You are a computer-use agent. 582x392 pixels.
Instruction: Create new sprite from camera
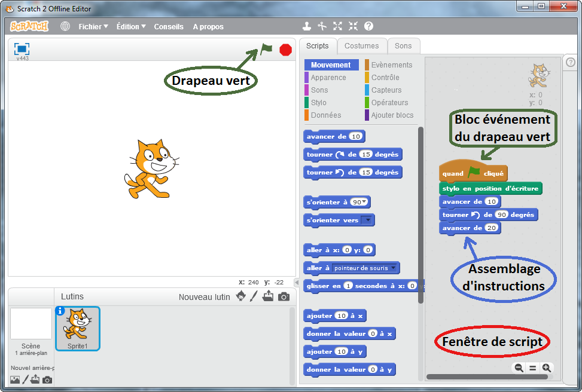coord(284,296)
